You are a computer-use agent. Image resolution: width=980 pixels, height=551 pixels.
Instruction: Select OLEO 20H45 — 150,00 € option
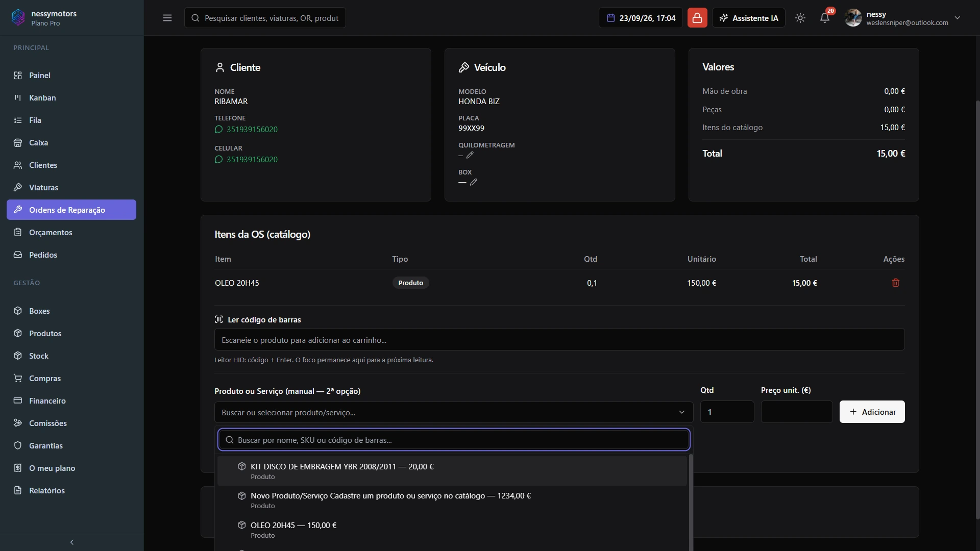tap(452, 530)
